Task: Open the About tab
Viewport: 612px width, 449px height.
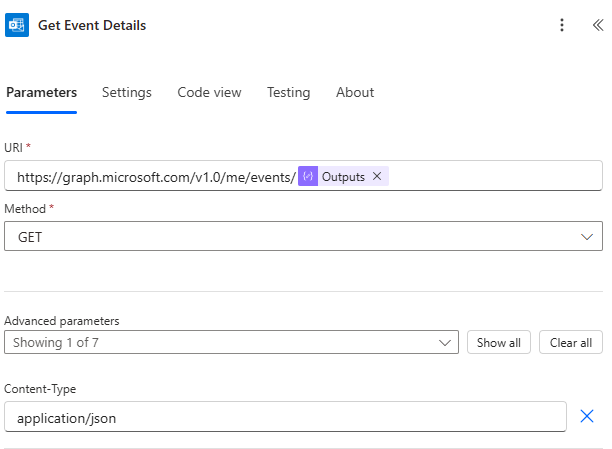Action: pos(355,92)
